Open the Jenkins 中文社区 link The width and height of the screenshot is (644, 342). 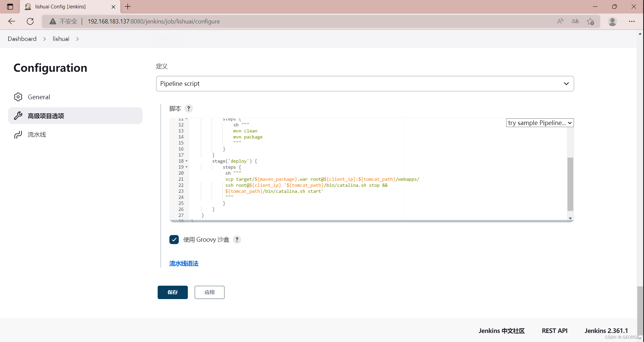(x=501, y=331)
